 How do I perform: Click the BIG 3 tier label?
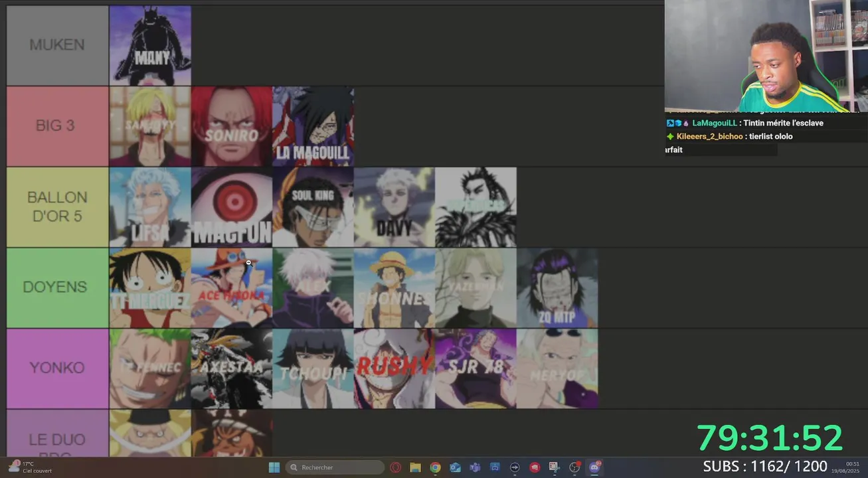(57, 126)
